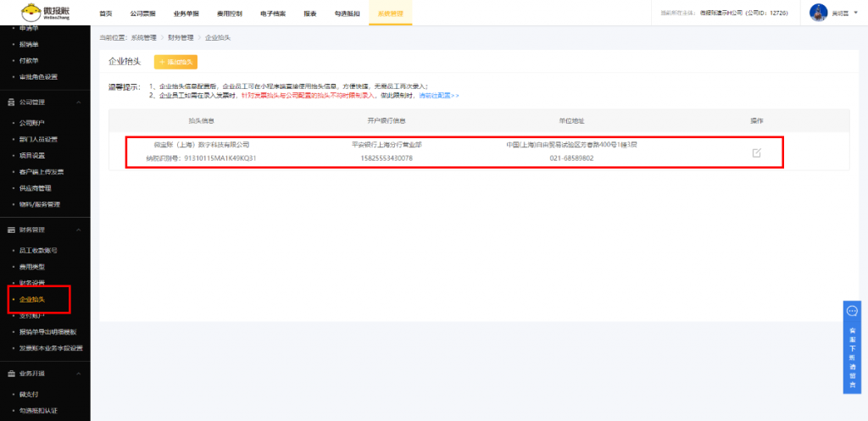Click the 操作 column header
Viewport: 868px width, 421px height.
coord(756,120)
